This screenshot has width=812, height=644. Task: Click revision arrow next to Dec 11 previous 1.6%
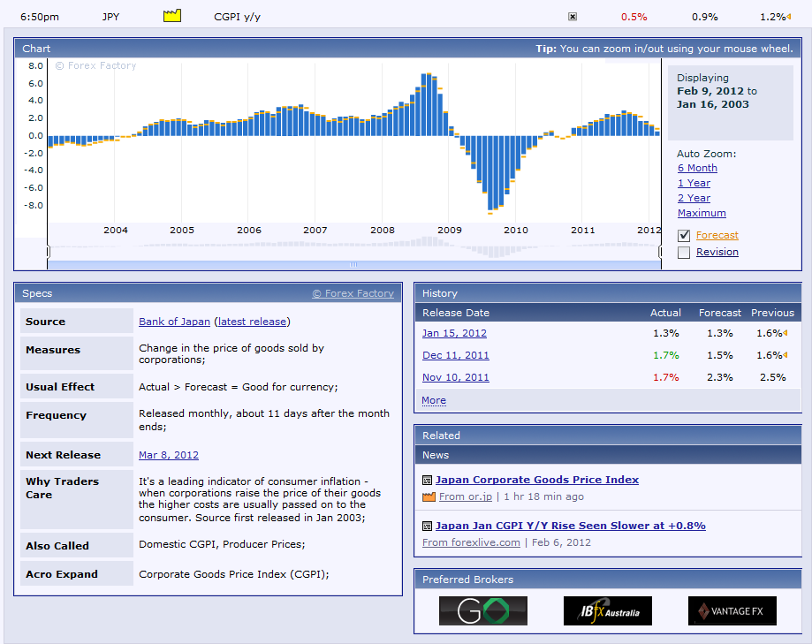[785, 355]
